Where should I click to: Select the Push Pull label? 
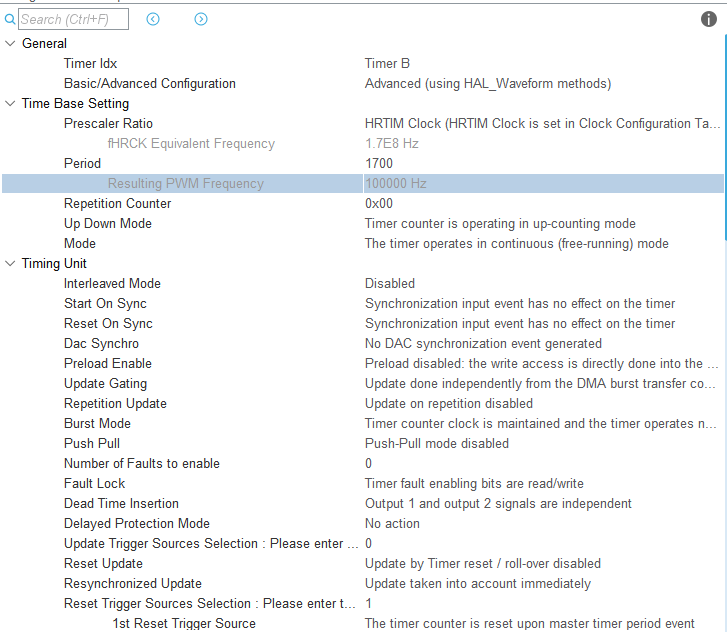(92, 443)
